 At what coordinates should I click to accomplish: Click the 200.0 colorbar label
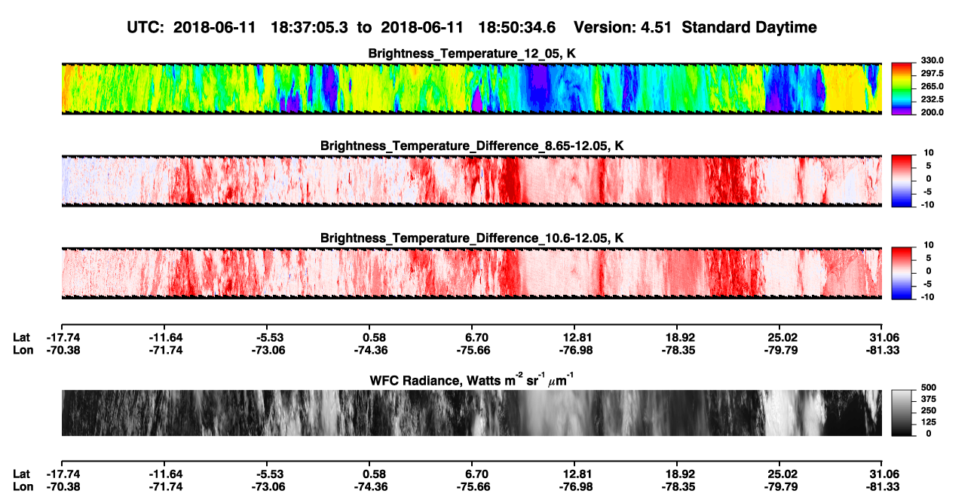pyautogui.click(x=933, y=112)
